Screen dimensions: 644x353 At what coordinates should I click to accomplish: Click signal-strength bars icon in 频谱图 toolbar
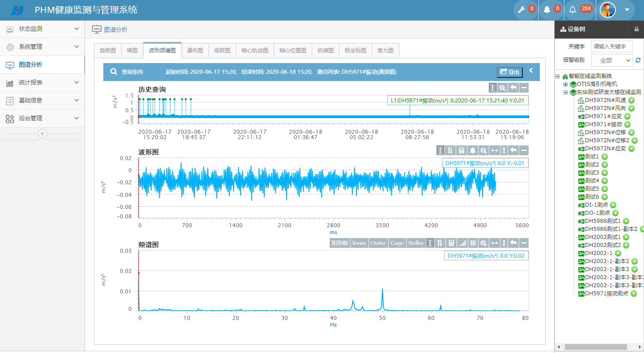[x=462, y=243]
